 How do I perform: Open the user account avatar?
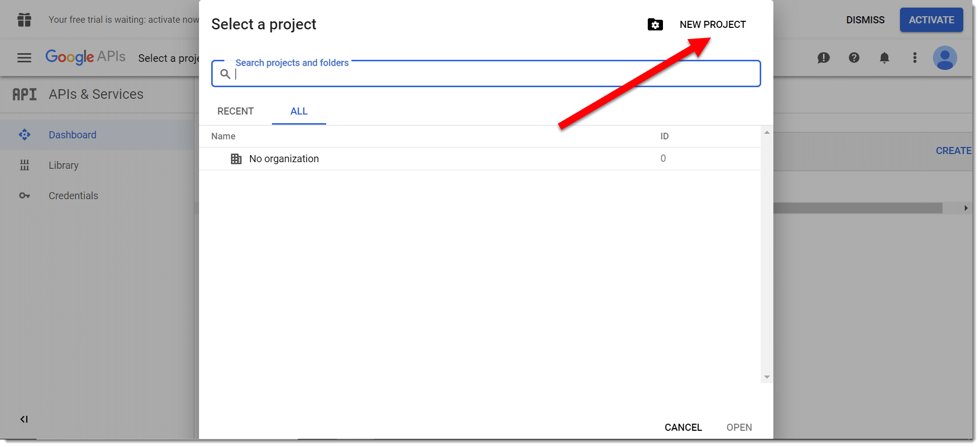[x=945, y=58]
